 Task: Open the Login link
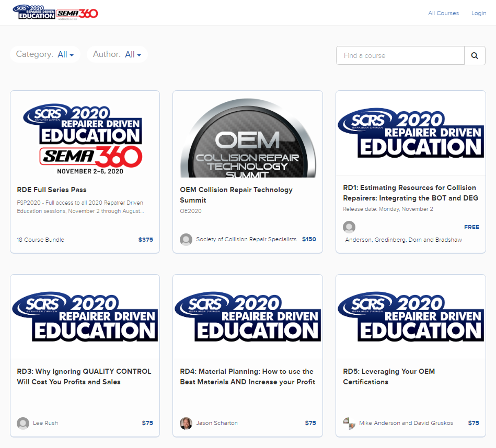[479, 13]
